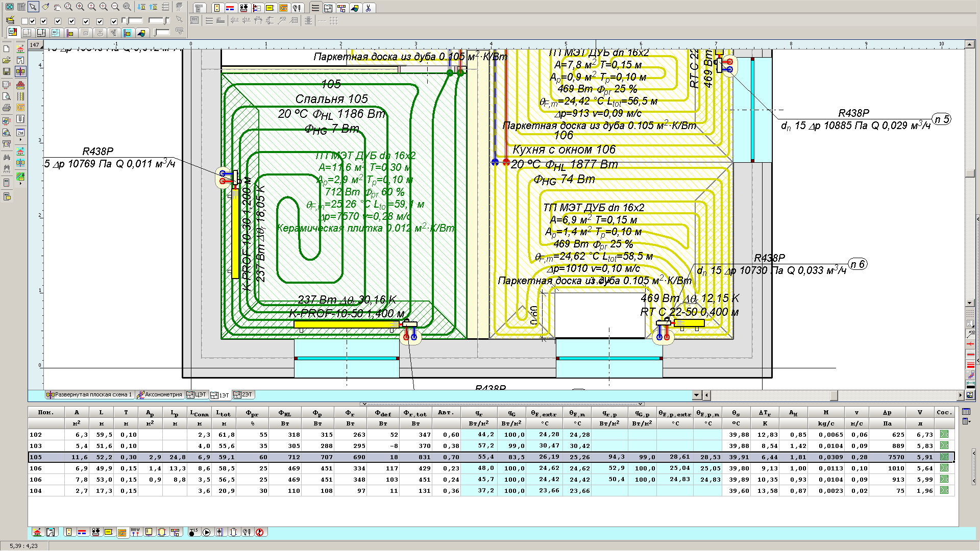This screenshot has height=551, width=980.
Task: Select the radiator yellow rectangle toolbar icon
Action: 270,8
